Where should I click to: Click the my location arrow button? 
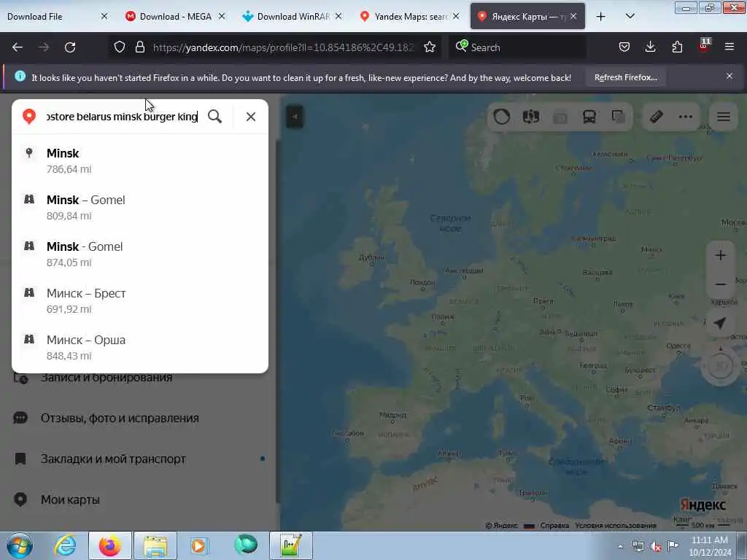tap(720, 323)
